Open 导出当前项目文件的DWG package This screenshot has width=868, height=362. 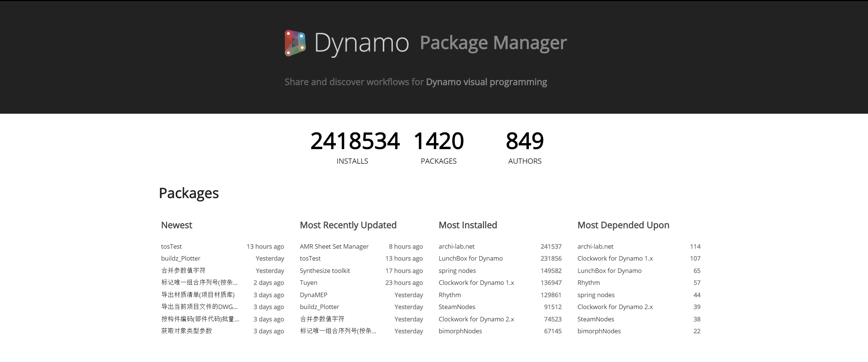[199, 307]
